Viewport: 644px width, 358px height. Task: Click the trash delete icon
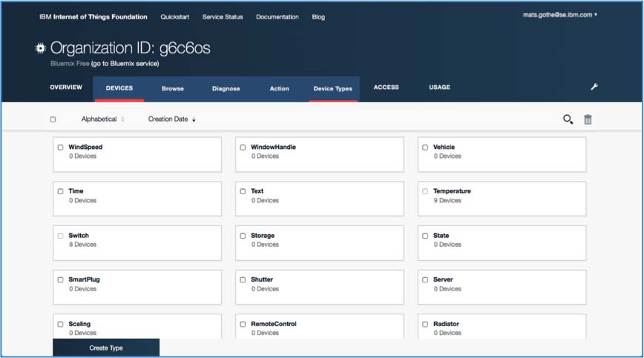point(588,119)
